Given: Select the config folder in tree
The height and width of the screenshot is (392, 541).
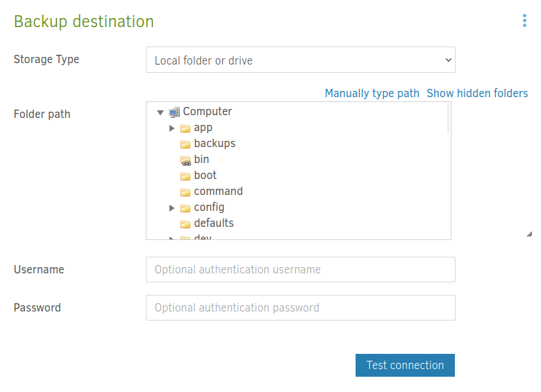Looking at the screenshot, I should click(x=209, y=207).
